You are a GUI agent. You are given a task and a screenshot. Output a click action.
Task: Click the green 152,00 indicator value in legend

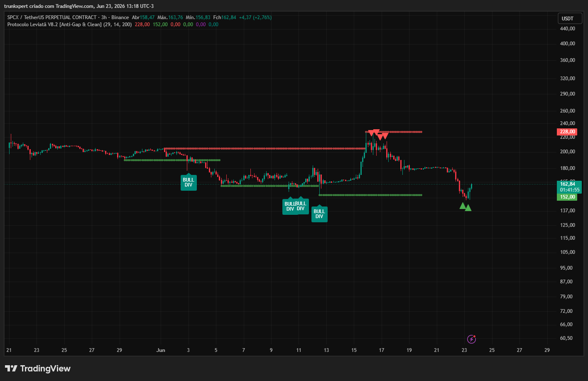[x=160, y=25]
